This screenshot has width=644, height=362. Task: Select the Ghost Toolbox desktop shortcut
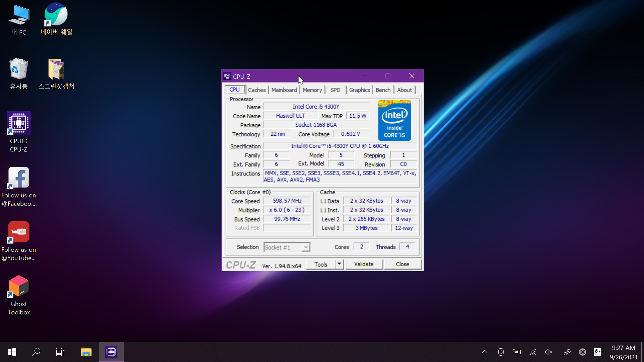tap(19, 295)
